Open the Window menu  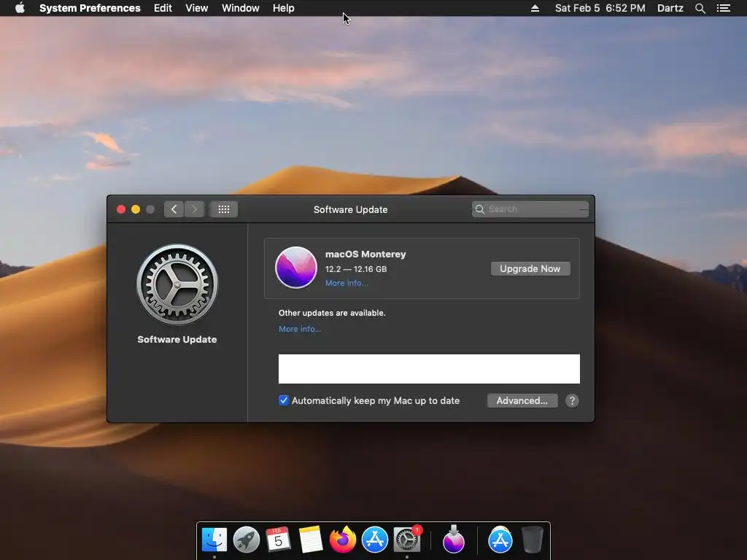241,8
